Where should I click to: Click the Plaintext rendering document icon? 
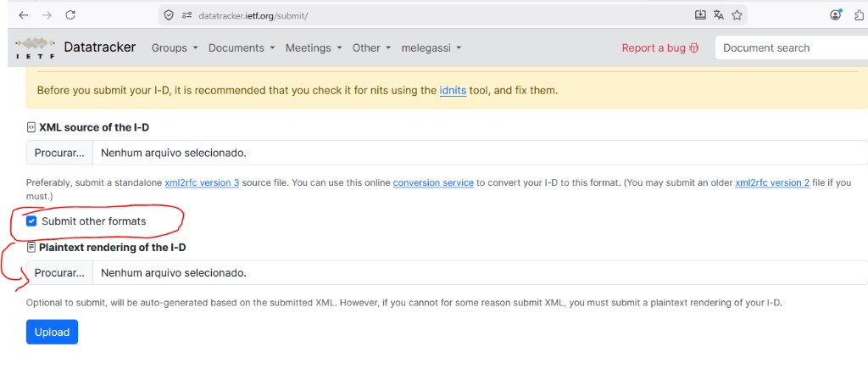[x=31, y=248]
